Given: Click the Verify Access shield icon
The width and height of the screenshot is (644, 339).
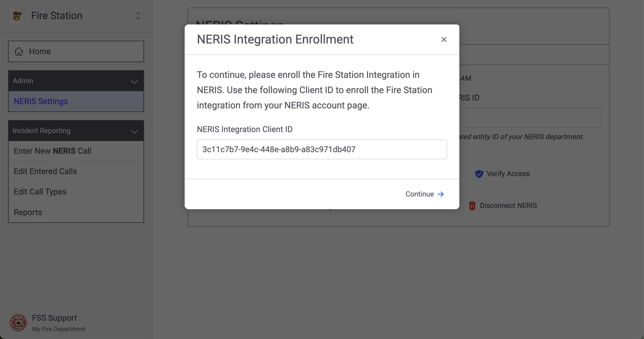Looking at the screenshot, I should pyautogui.click(x=479, y=174).
